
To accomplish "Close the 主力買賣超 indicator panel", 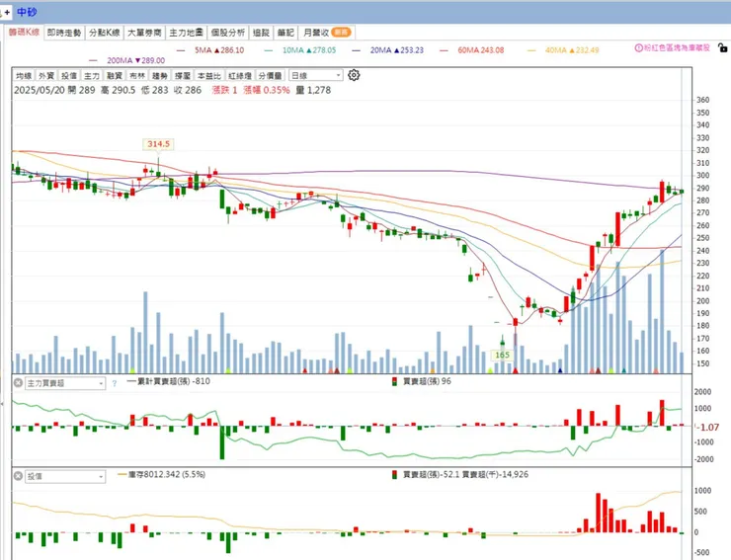I will click(x=18, y=383).
